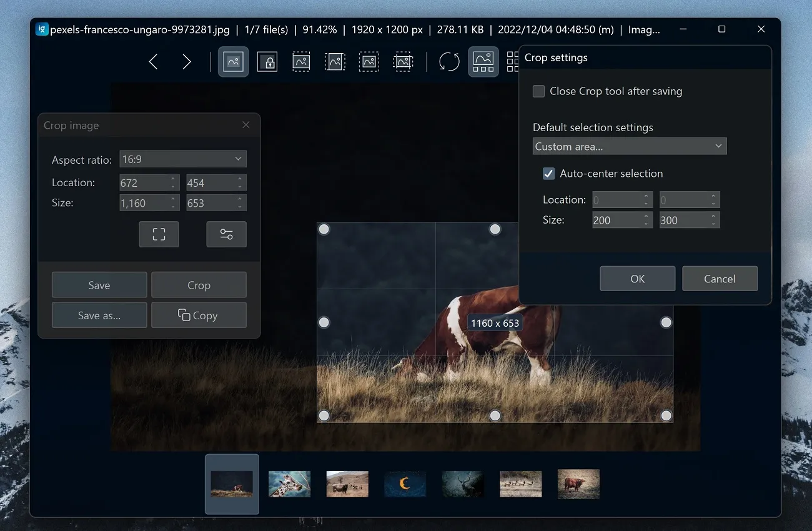Increase the default Size 200 stepper
Image resolution: width=812 pixels, height=531 pixels.
(x=646, y=216)
